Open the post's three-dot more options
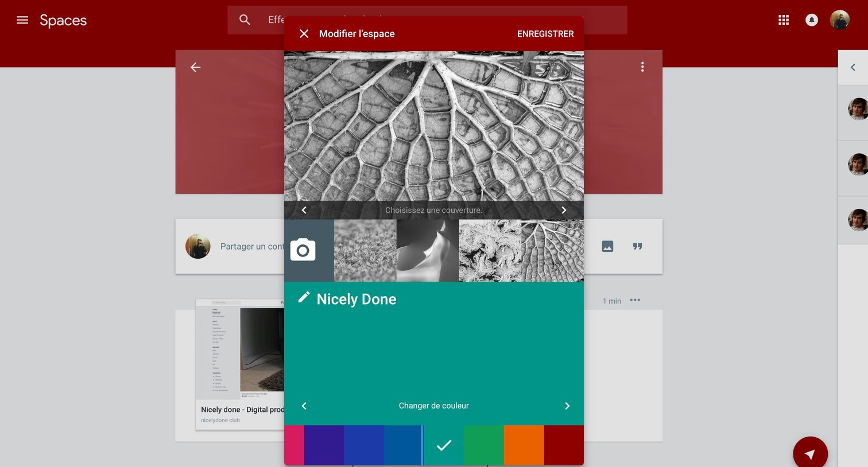Image resolution: width=868 pixels, height=467 pixels. (x=635, y=300)
